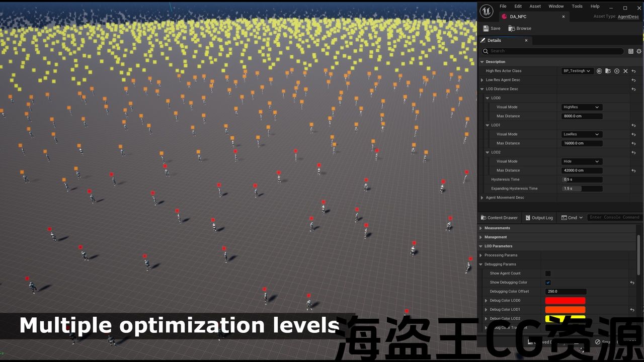
Task: Enable the Show Agent Count checkbox
Action: [x=548, y=274]
